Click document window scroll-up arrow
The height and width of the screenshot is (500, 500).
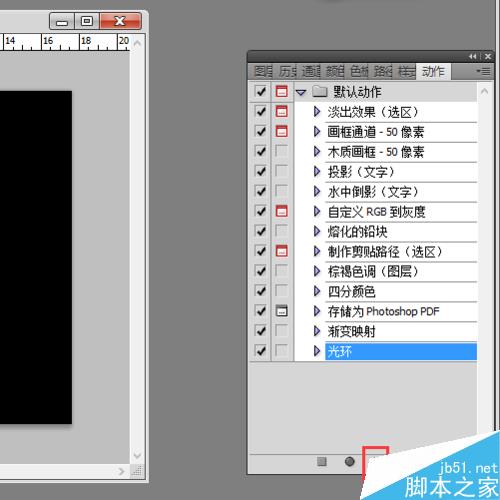pos(137,43)
